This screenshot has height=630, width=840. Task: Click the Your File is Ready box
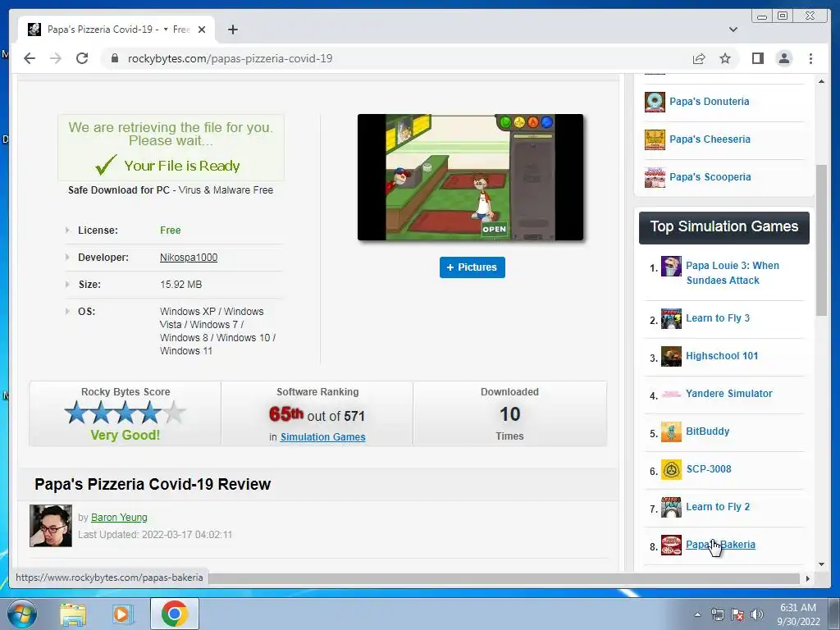171,148
